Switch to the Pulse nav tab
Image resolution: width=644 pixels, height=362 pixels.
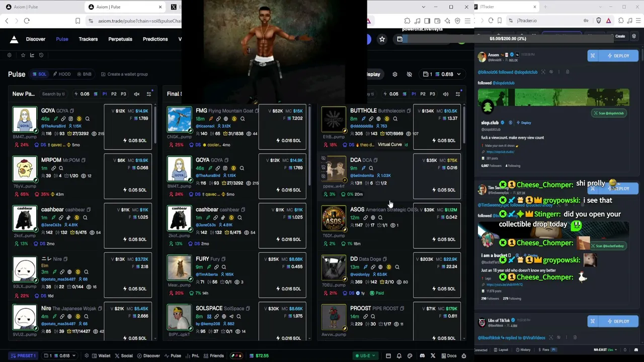click(62, 39)
